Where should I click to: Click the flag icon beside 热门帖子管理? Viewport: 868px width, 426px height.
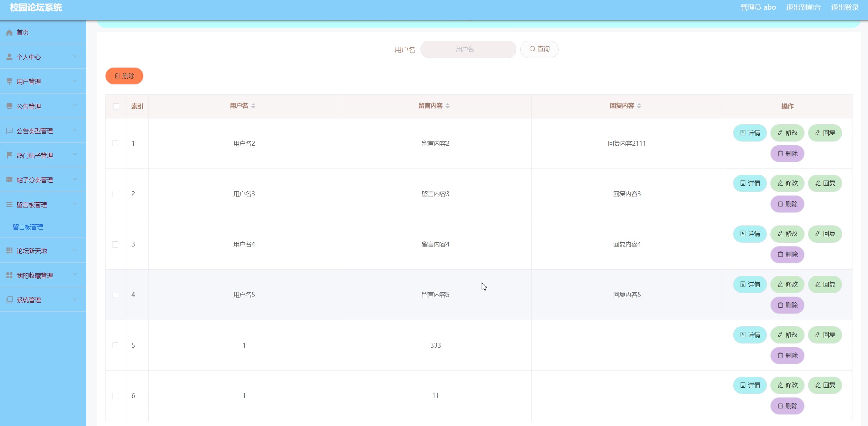click(x=9, y=155)
